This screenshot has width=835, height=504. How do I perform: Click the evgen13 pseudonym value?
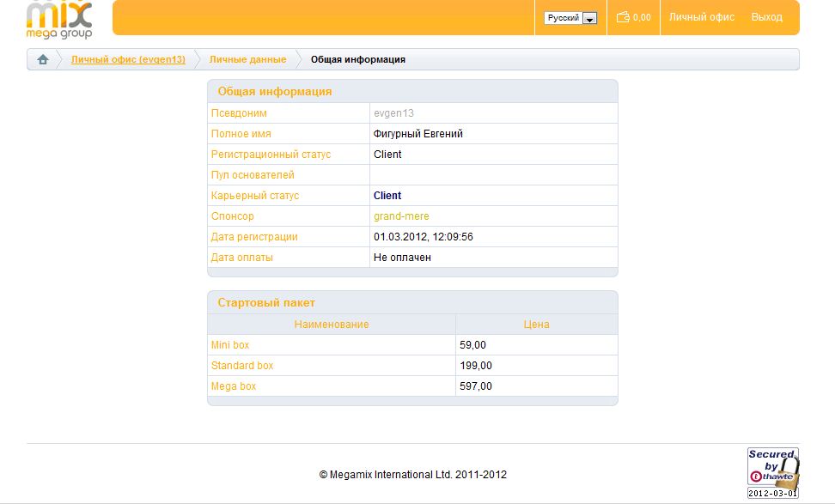coord(393,112)
